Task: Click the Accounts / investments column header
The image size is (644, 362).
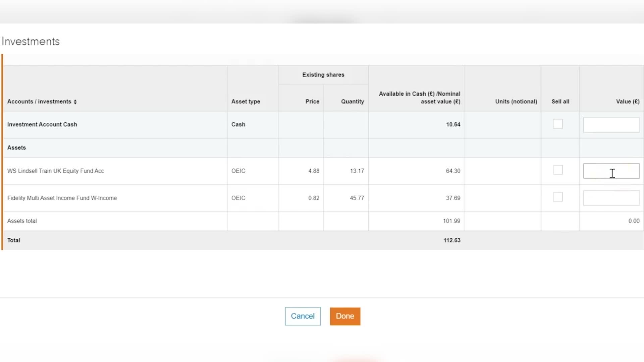Action: tap(39, 102)
